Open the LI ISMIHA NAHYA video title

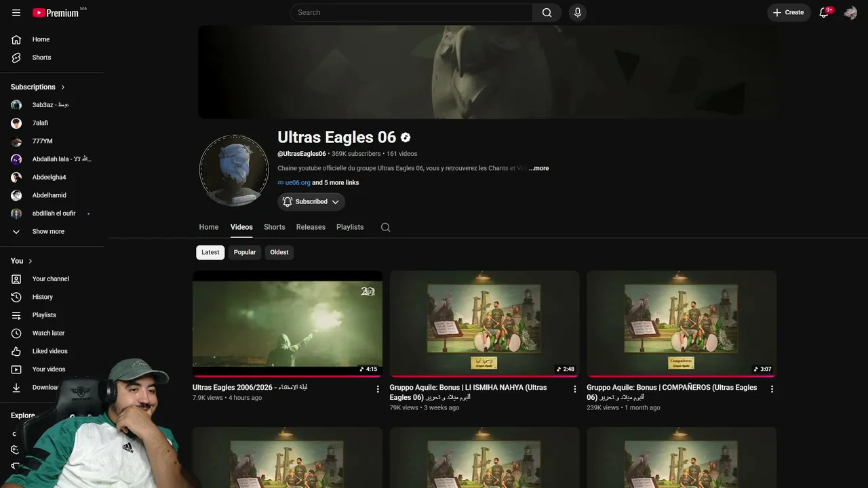click(468, 392)
